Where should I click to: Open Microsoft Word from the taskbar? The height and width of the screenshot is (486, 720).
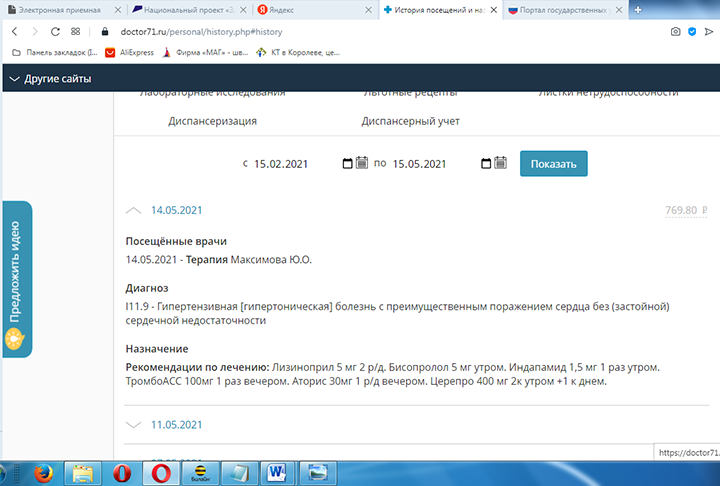279,472
